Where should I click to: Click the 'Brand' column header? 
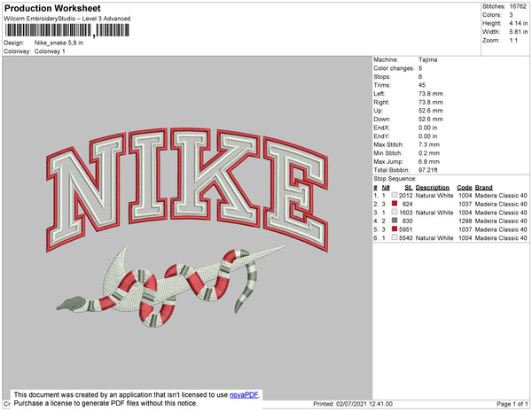484,188
